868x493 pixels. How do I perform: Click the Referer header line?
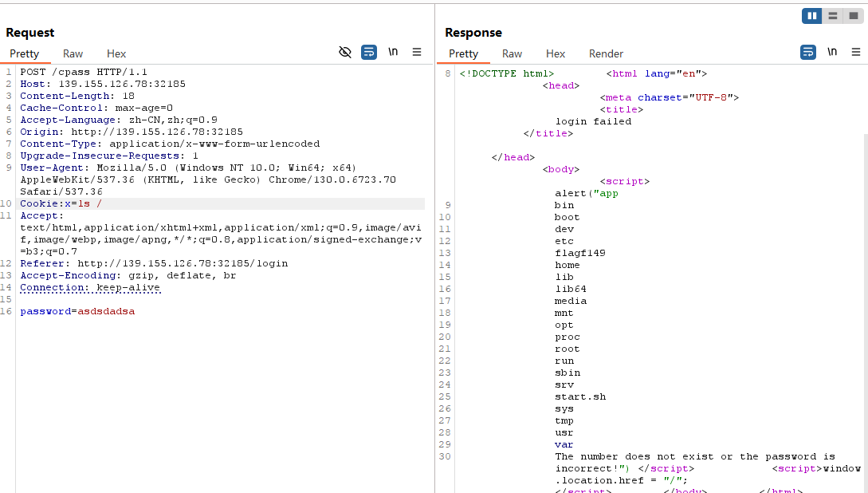point(154,264)
